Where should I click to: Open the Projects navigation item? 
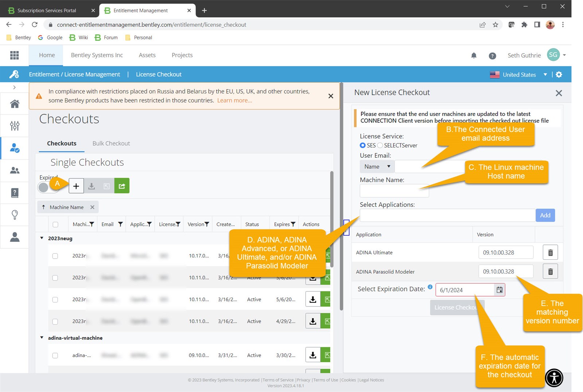[182, 55]
